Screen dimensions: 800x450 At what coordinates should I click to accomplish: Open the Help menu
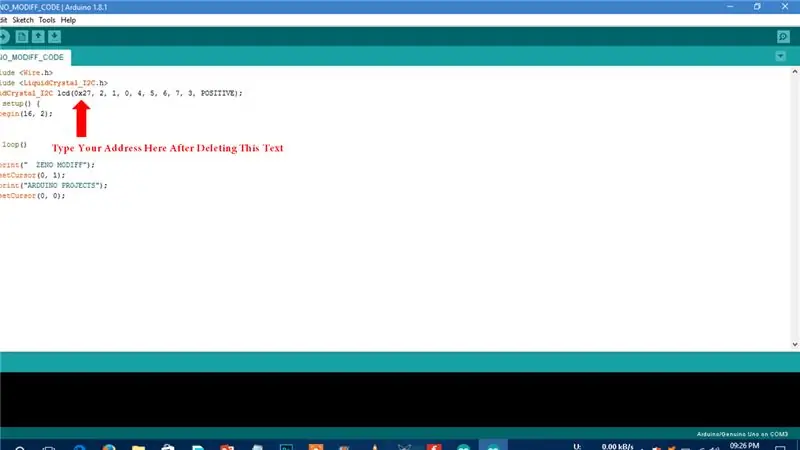pos(68,20)
